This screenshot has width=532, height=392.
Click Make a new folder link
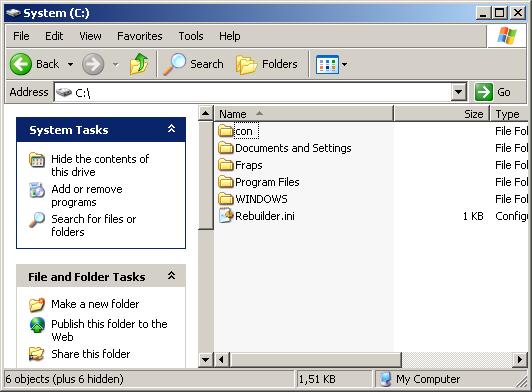(95, 304)
